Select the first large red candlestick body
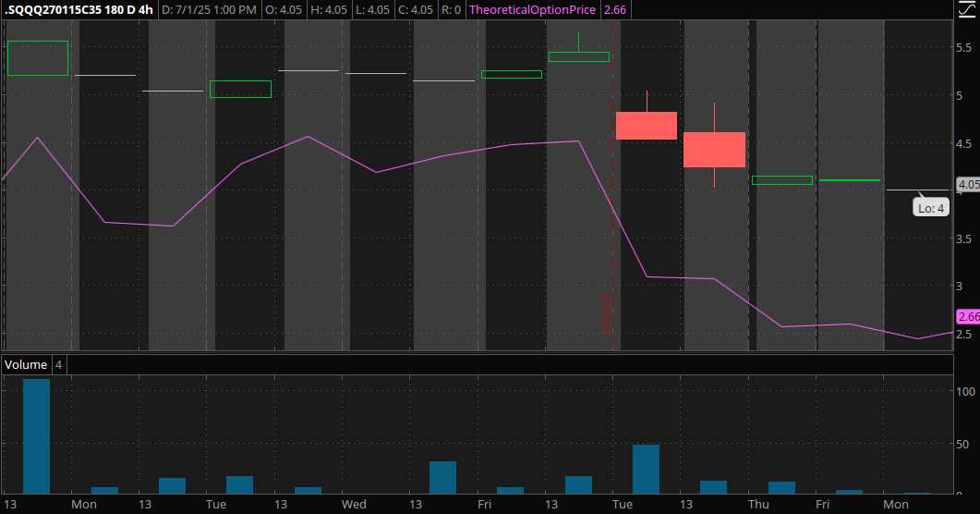Viewport: 980px width, 514px height. click(647, 126)
